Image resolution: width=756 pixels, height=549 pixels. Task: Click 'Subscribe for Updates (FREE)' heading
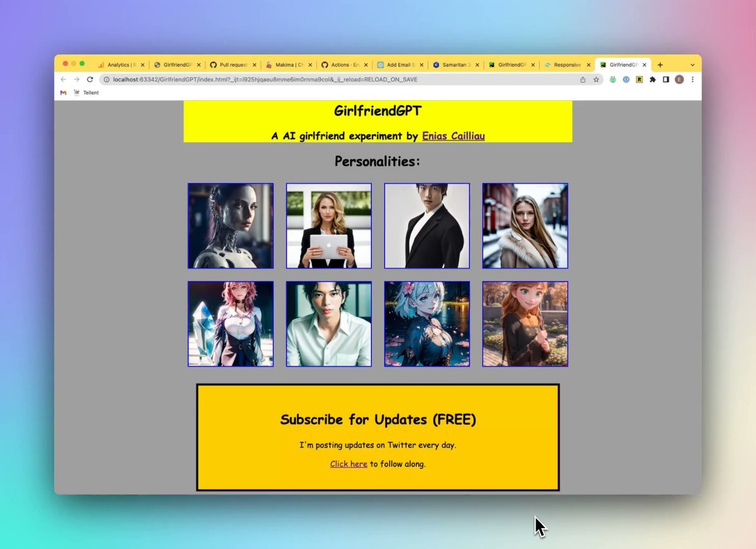(378, 420)
